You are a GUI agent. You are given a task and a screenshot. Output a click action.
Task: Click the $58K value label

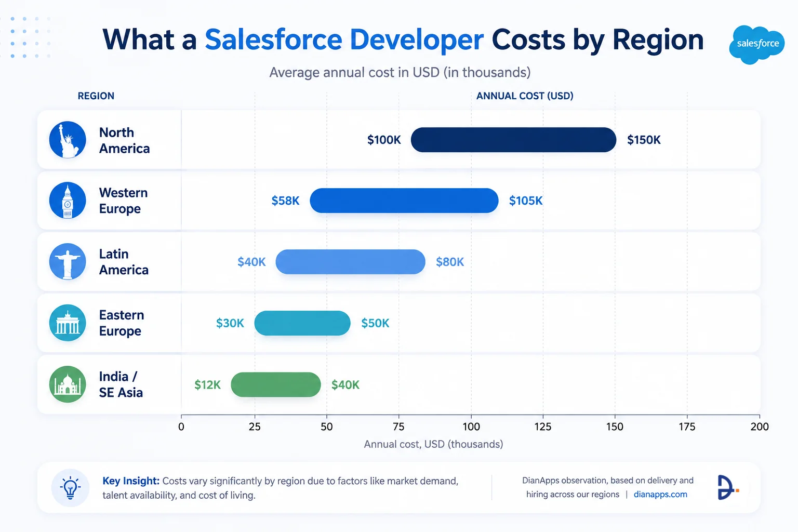[x=285, y=201]
